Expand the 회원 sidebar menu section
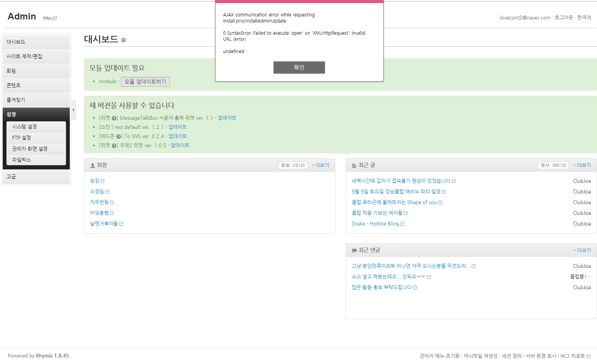Viewport: 597px width, 364px height. click(x=36, y=71)
